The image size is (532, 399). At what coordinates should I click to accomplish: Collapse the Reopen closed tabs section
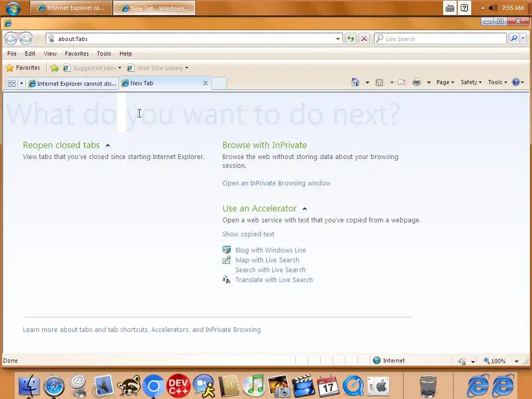point(108,145)
